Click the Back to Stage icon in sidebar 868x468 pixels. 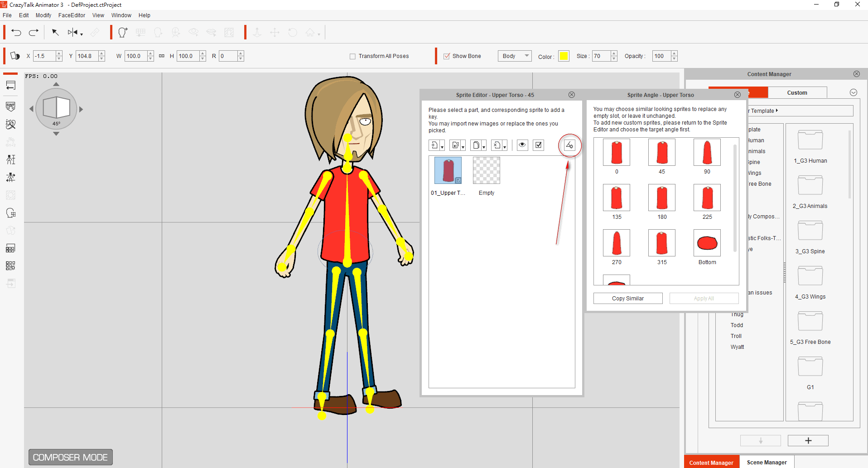[x=11, y=85]
